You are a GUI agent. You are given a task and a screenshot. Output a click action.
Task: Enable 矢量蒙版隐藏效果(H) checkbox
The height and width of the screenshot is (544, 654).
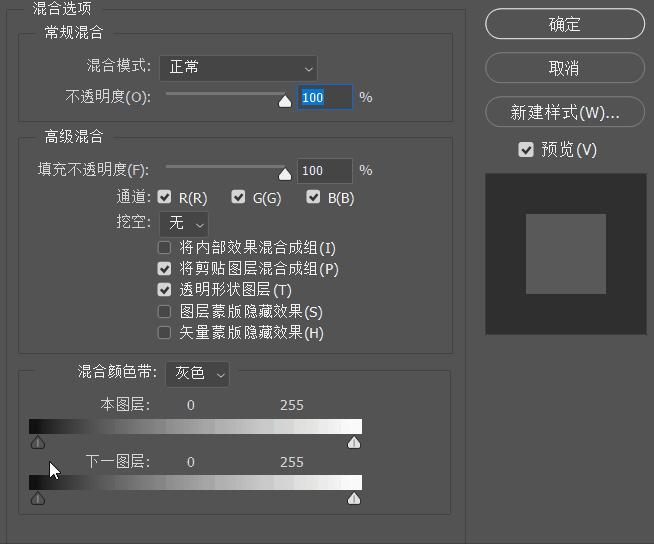point(164,332)
